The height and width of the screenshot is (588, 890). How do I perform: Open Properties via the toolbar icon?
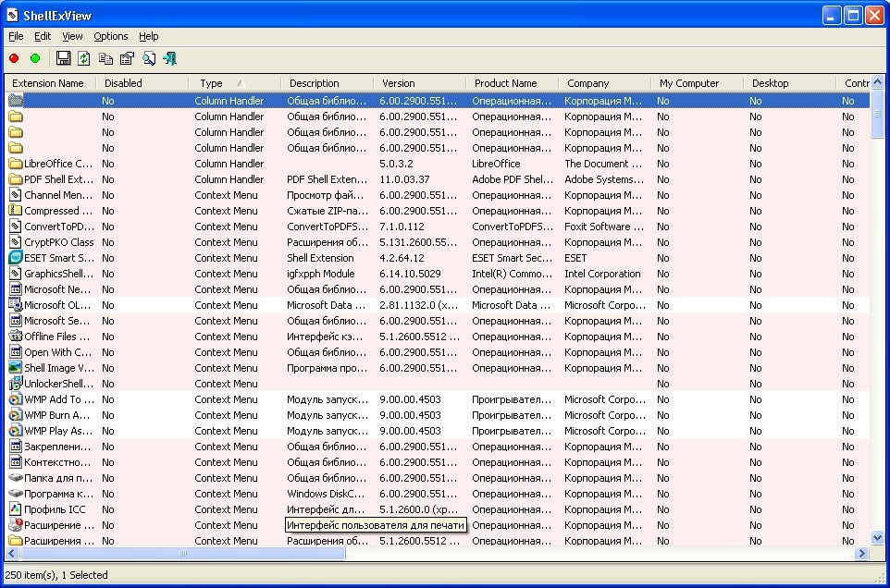(127, 58)
